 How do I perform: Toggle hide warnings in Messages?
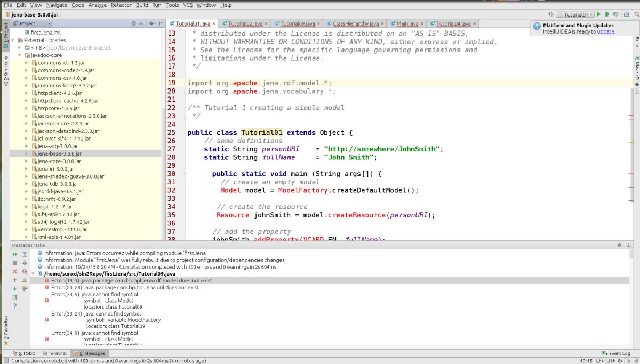[25, 271]
